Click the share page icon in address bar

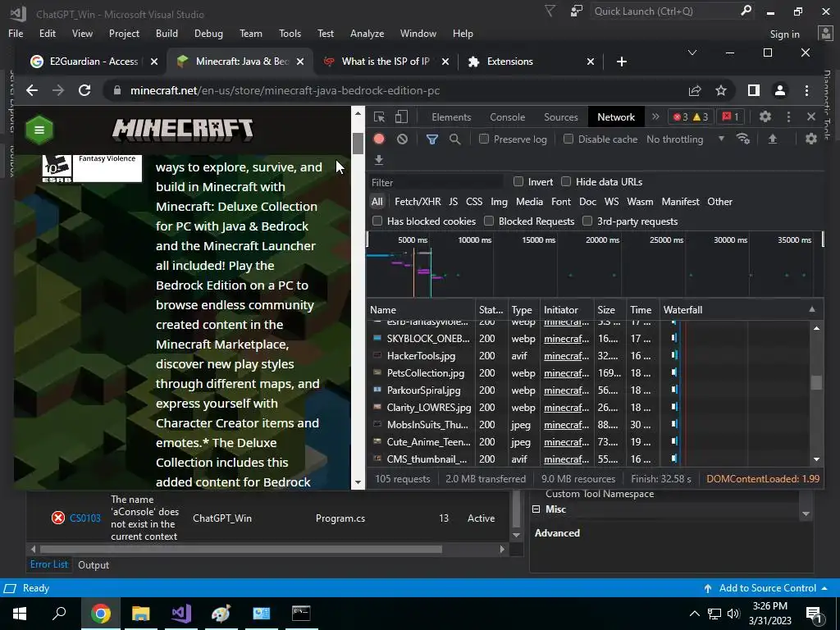point(695,90)
